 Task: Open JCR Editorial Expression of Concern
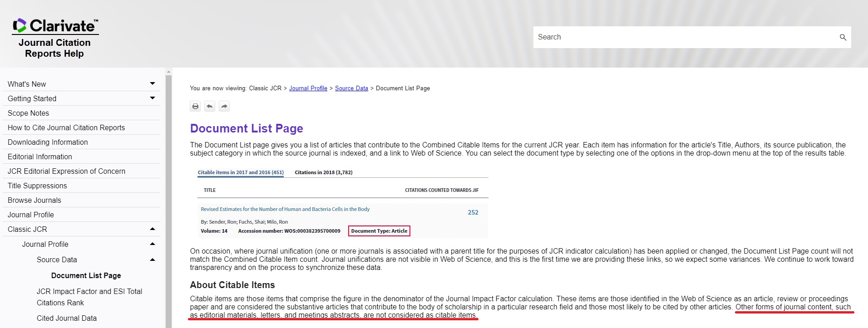tap(66, 171)
